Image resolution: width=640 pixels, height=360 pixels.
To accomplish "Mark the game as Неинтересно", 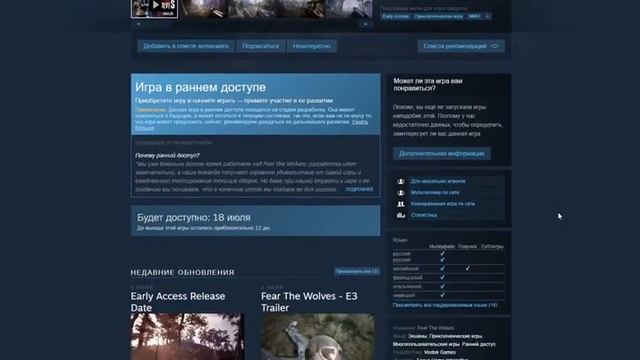I will click(x=311, y=46).
